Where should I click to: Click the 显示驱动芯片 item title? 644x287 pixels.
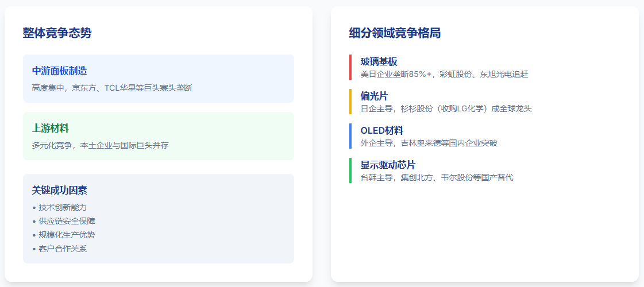click(388, 165)
